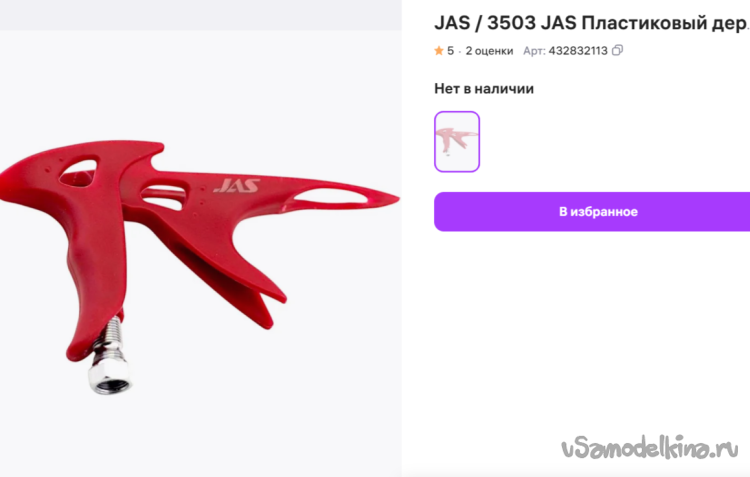Click the gray strip above the product photo
This screenshot has height=477, width=750.
[200, 15]
